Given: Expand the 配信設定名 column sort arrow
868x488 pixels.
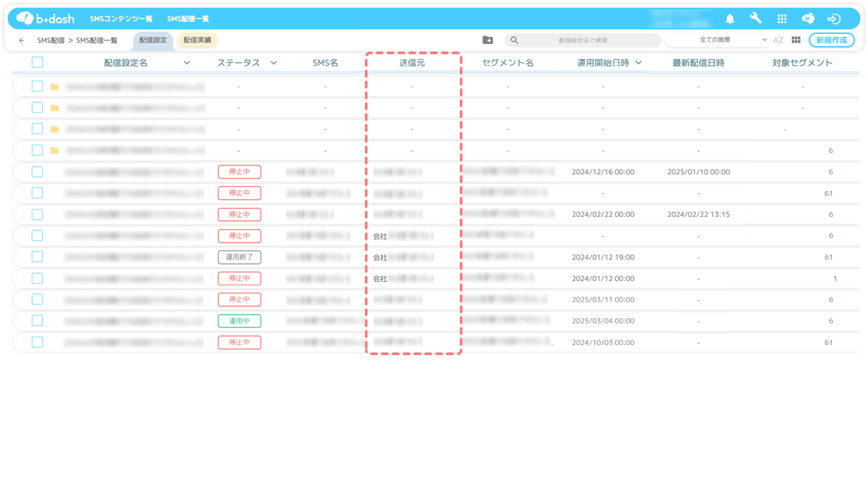Looking at the screenshot, I should pyautogui.click(x=186, y=63).
